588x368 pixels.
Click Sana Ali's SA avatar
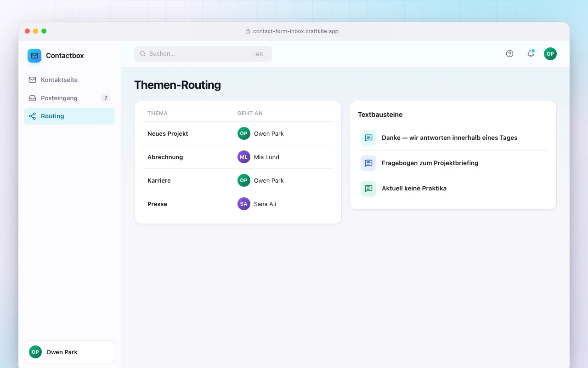coord(244,204)
